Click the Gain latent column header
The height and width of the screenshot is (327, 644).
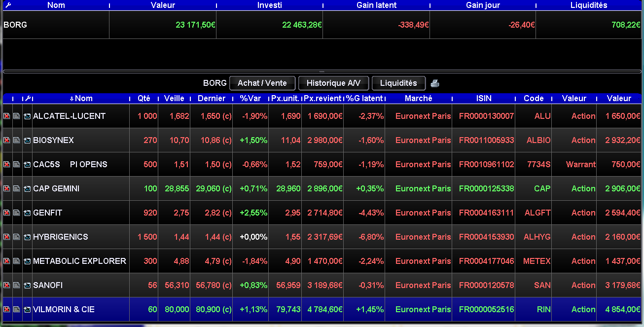[x=376, y=5]
